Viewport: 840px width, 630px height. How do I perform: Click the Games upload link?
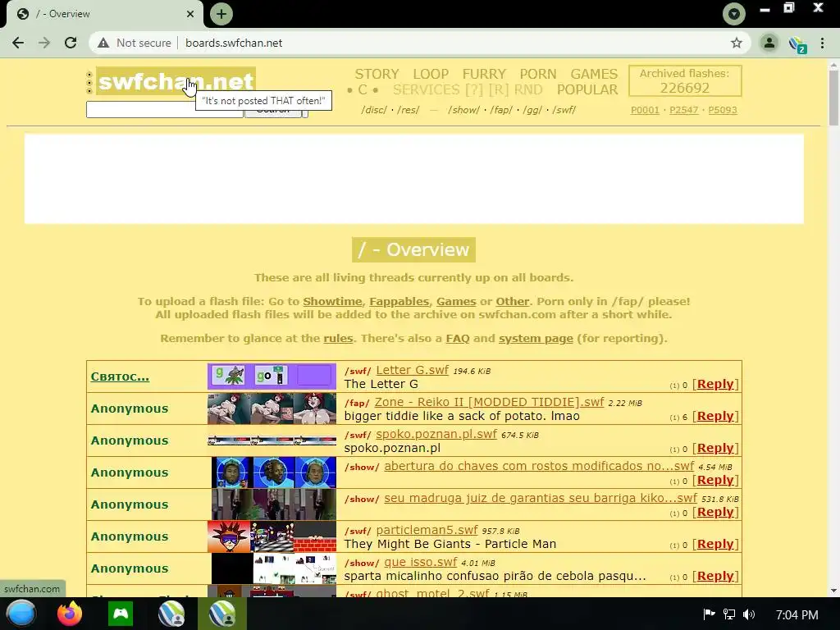pyautogui.click(x=456, y=302)
